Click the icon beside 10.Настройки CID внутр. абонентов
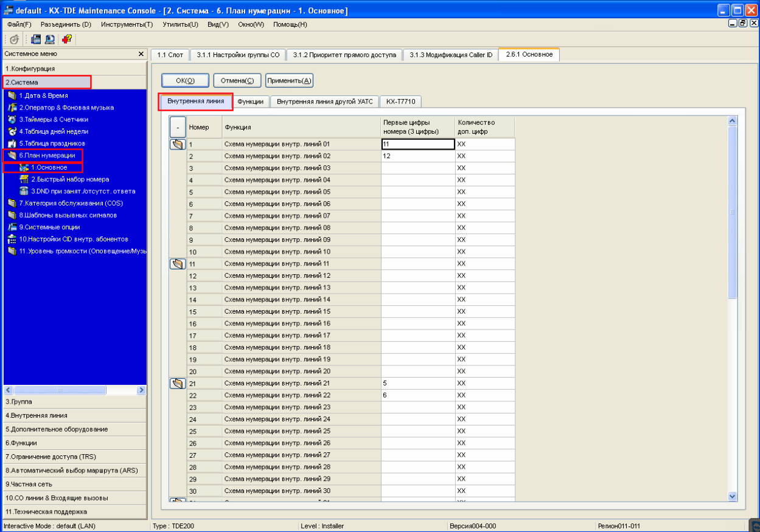Screen dimensions: 760x532 click(12, 239)
